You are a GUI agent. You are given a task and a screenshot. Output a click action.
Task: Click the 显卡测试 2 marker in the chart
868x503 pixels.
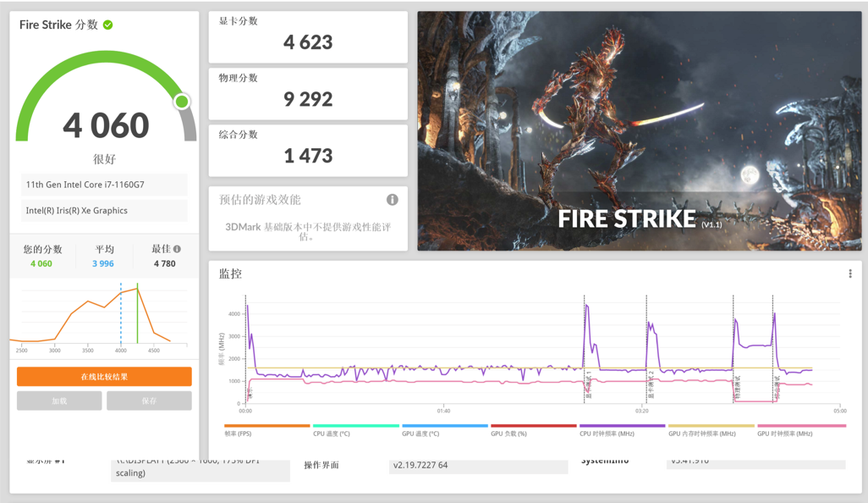pos(651,385)
